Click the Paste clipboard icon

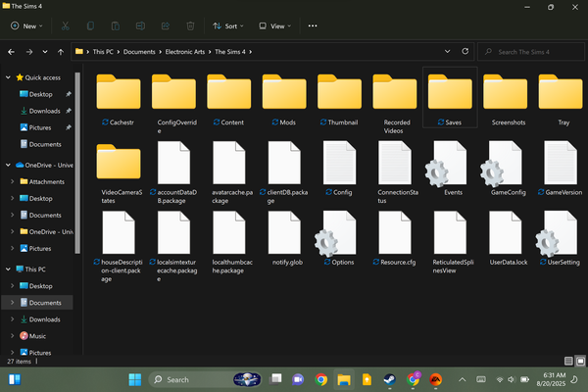point(116,25)
